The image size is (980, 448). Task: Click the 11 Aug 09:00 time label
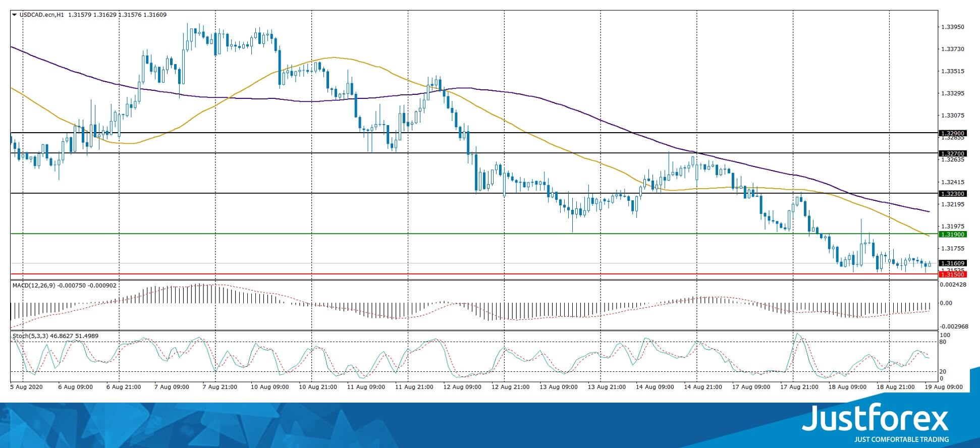coord(366,387)
